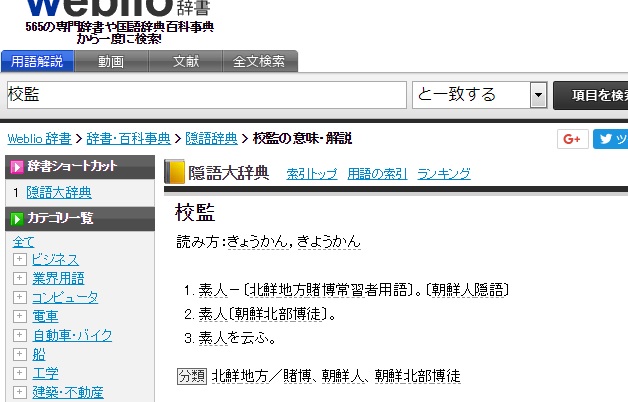Image resolution: width=628 pixels, height=402 pixels.
Task: Open 隠語大辞典 in the sidebar shortcut list
Action: (58, 192)
